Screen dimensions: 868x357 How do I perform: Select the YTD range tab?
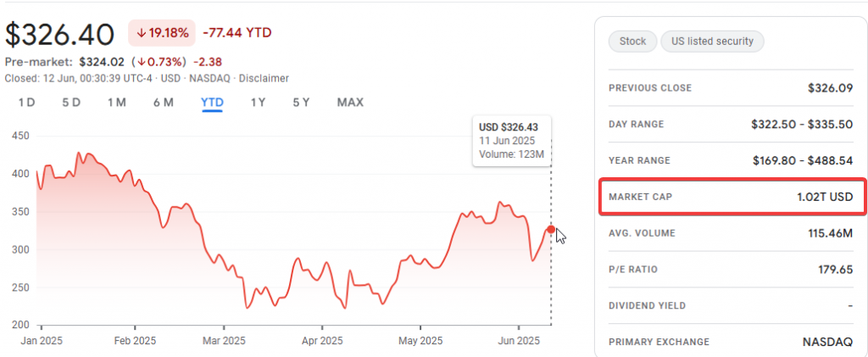click(x=212, y=103)
